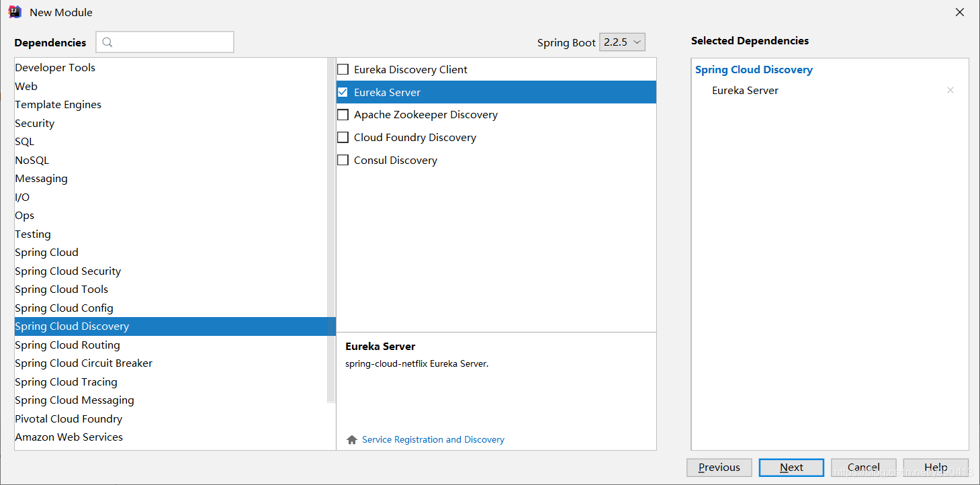Click the Help button

click(x=936, y=468)
